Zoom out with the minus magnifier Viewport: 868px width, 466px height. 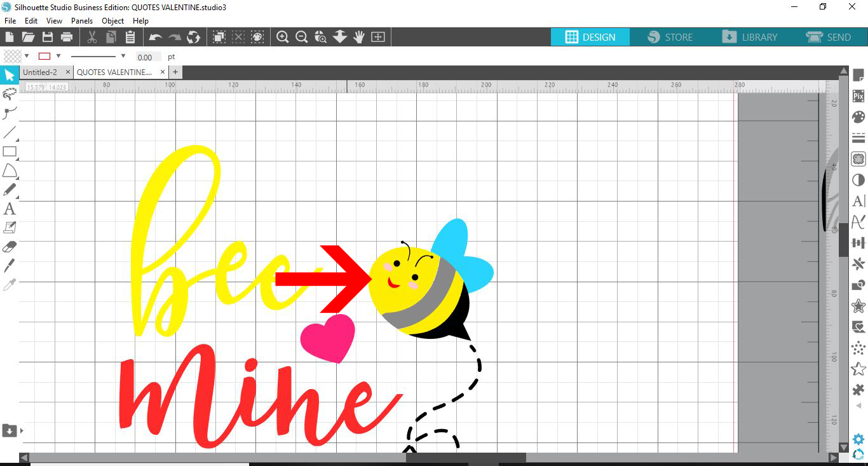302,38
